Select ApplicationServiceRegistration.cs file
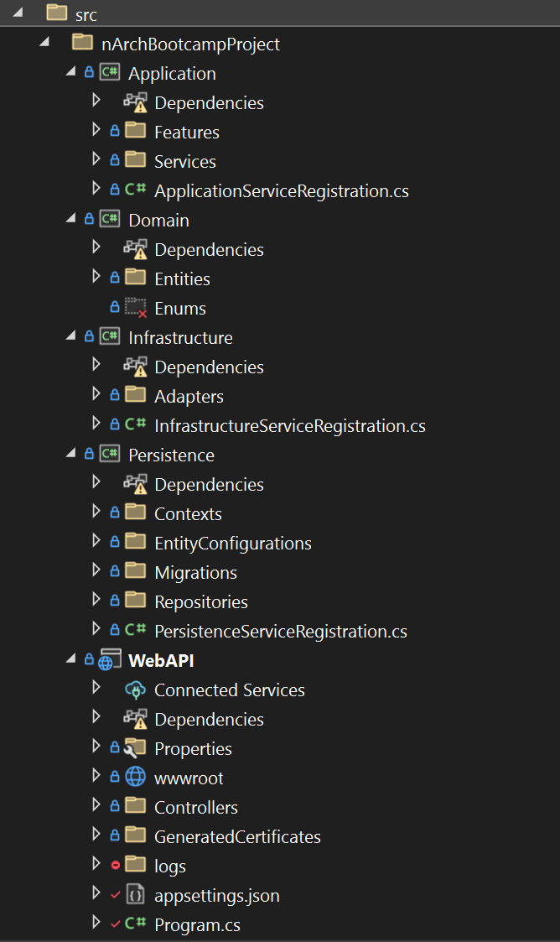This screenshot has width=560, height=942. coord(282,191)
